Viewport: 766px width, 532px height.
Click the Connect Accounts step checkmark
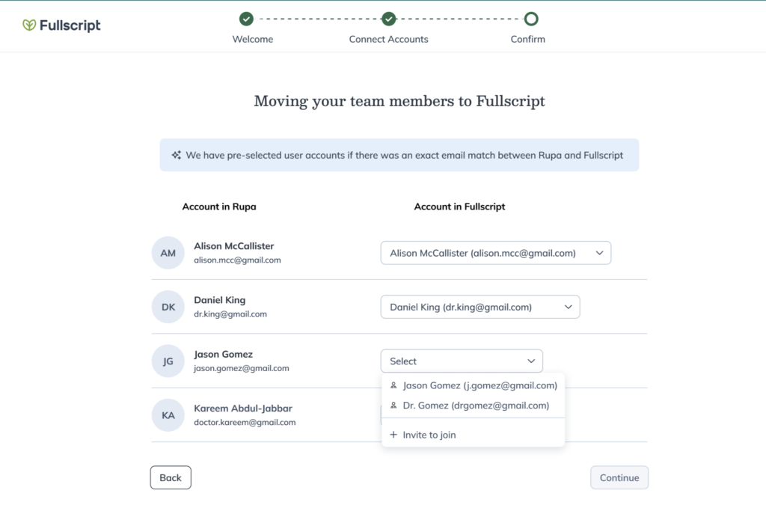coord(388,19)
